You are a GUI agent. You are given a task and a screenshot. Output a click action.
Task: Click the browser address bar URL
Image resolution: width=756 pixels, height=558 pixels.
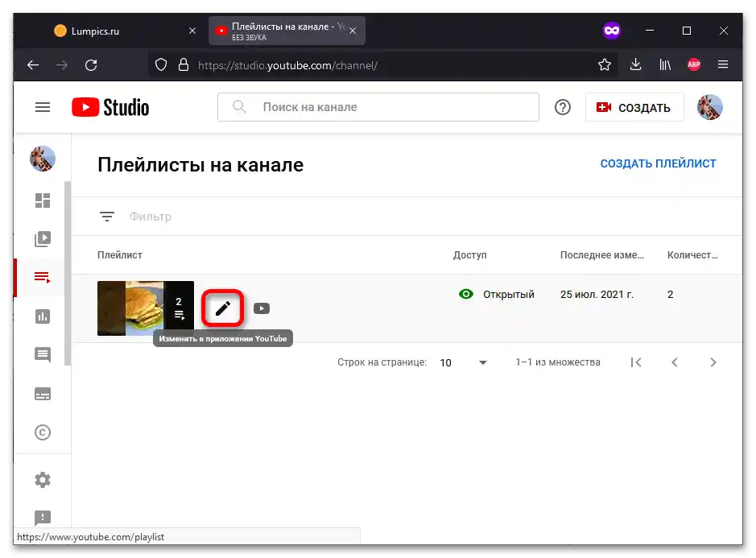[x=288, y=65]
